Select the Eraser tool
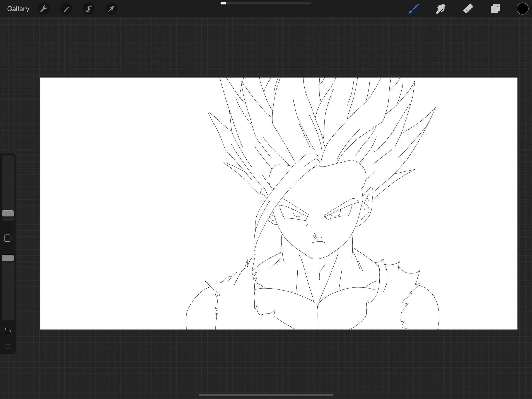Screen dimensions: 532x399 pyautogui.click(x=468, y=9)
